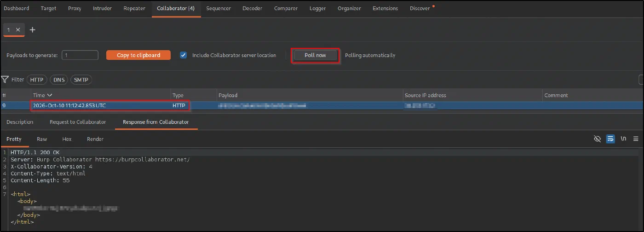Click the HTTP/1.1 200 OK response line
The width and height of the screenshot is (644, 232).
[35, 152]
